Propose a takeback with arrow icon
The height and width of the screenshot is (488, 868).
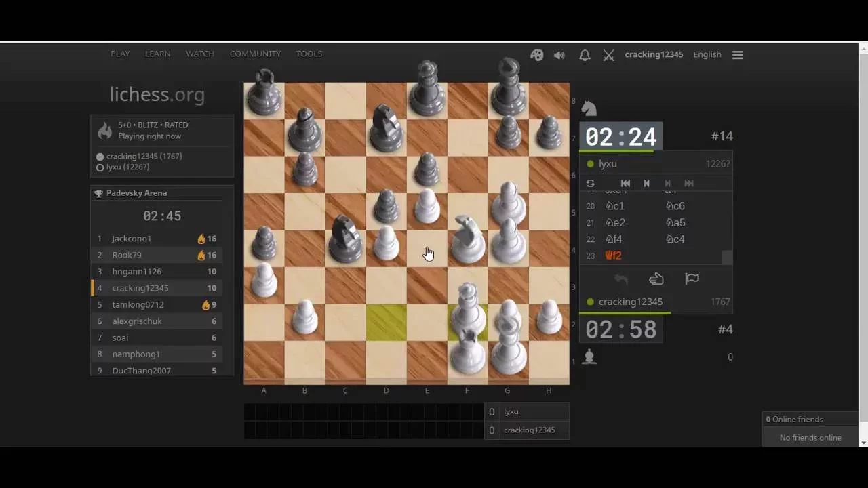pos(621,279)
